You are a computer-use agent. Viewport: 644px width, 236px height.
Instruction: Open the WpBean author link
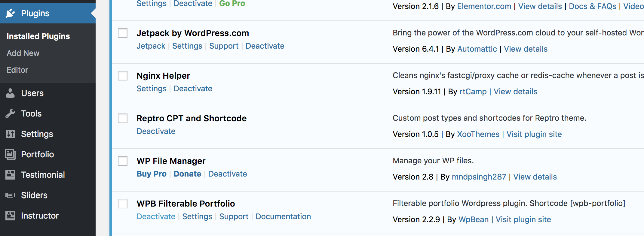pos(474,219)
